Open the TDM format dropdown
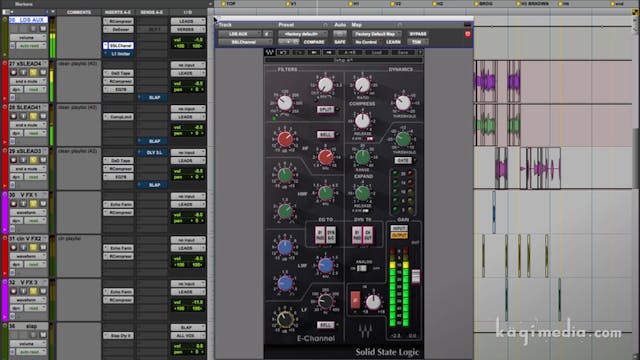 [x=417, y=42]
